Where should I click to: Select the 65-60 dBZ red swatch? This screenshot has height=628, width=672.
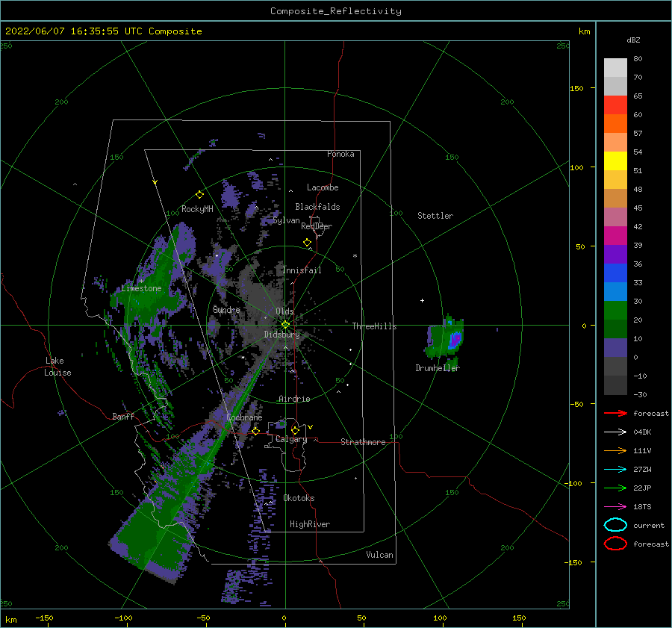[615, 105]
